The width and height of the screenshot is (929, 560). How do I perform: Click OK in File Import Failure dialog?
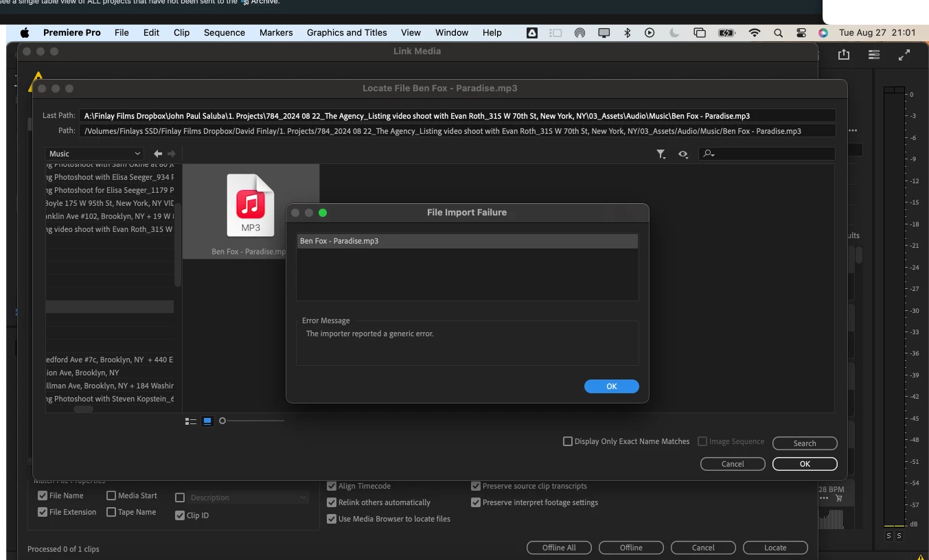click(612, 386)
